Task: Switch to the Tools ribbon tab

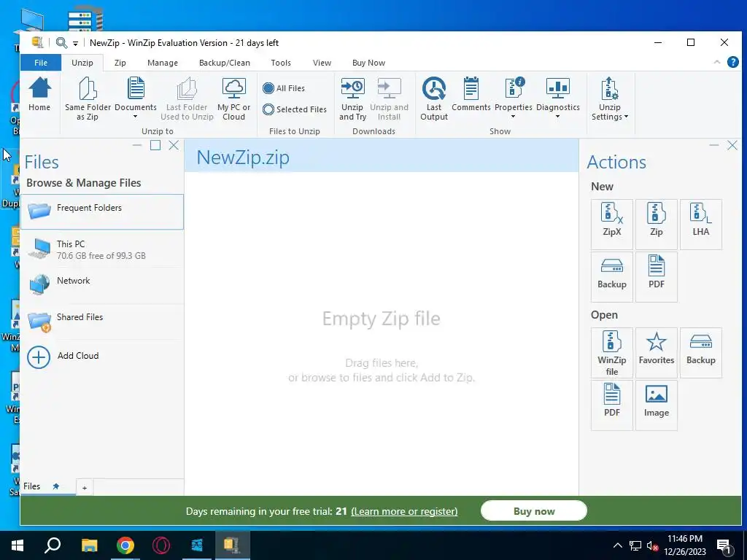Action: [x=281, y=63]
